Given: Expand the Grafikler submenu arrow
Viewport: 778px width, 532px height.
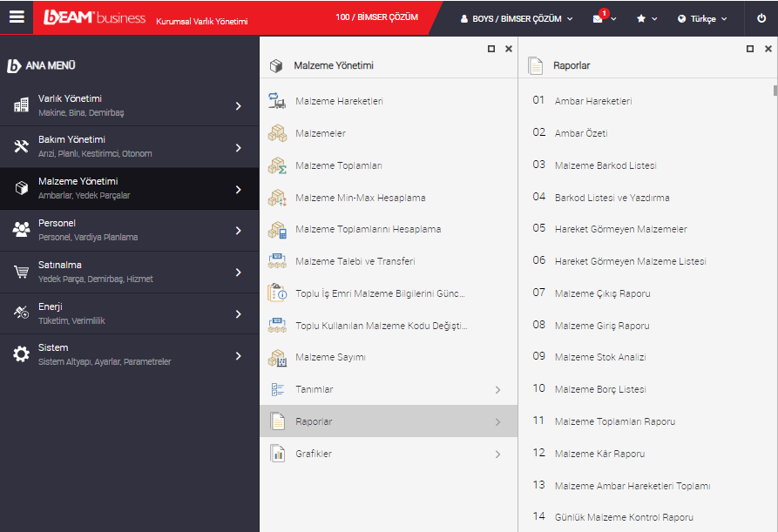Looking at the screenshot, I should (x=497, y=454).
